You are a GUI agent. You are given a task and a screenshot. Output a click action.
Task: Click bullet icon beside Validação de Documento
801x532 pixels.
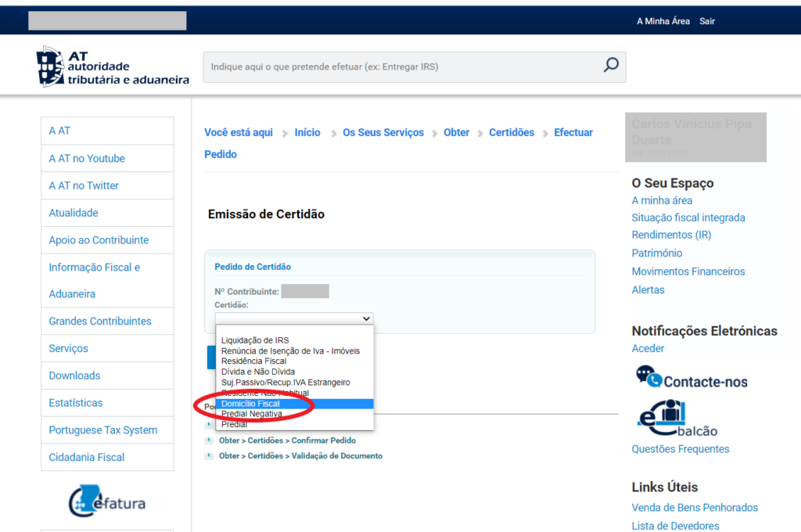coord(208,455)
